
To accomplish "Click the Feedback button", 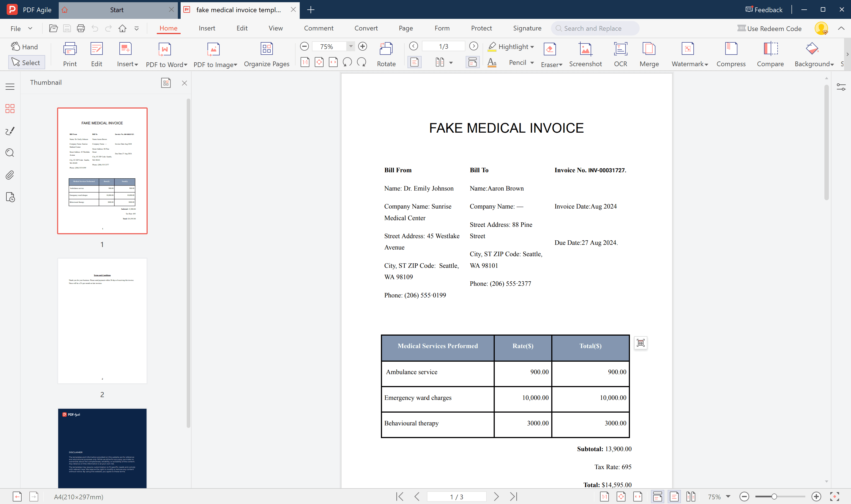I will (x=764, y=9).
